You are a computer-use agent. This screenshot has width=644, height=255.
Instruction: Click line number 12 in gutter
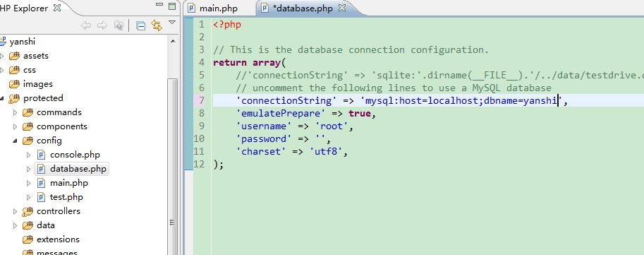coord(199,164)
